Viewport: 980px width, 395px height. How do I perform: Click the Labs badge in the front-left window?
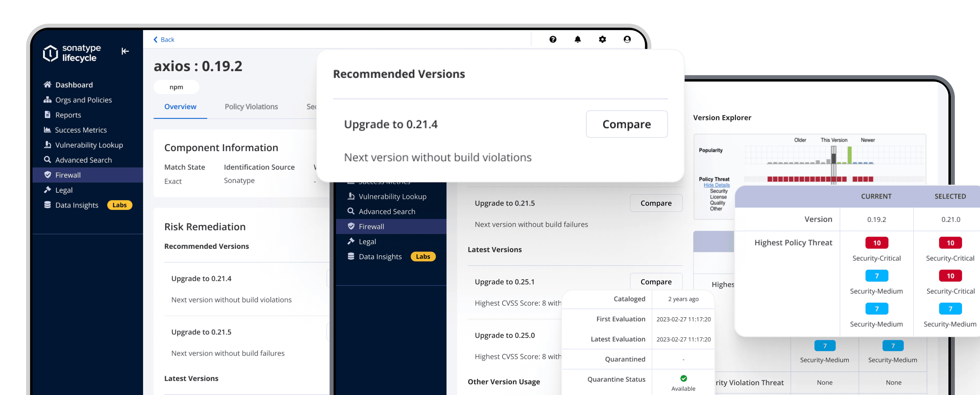pyautogui.click(x=120, y=205)
